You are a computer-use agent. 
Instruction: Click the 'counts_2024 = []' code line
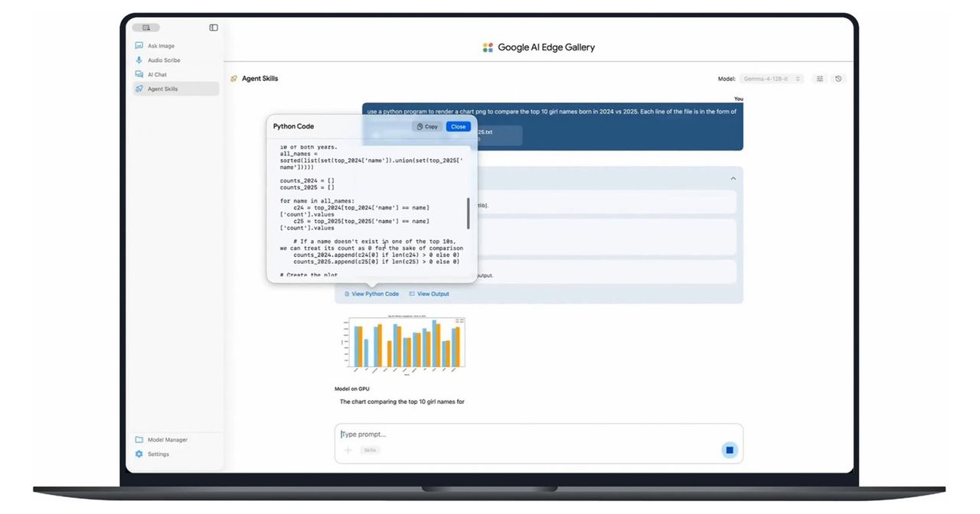[307, 181]
